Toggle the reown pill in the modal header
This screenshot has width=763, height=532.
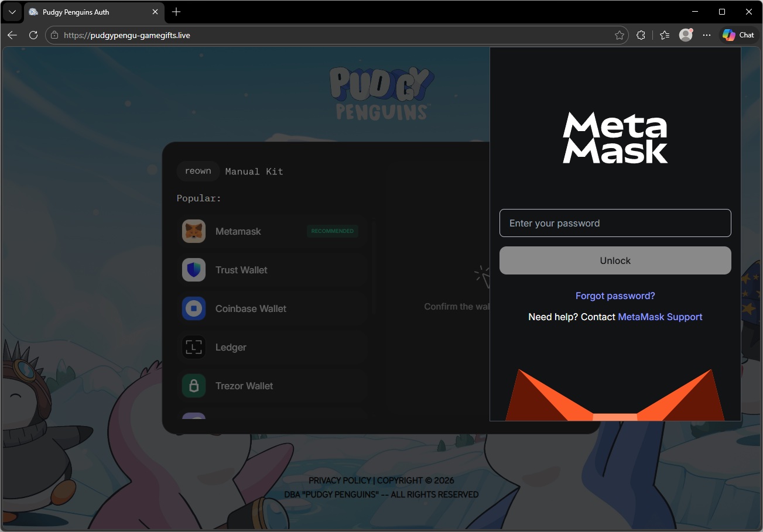(x=198, y=171)
